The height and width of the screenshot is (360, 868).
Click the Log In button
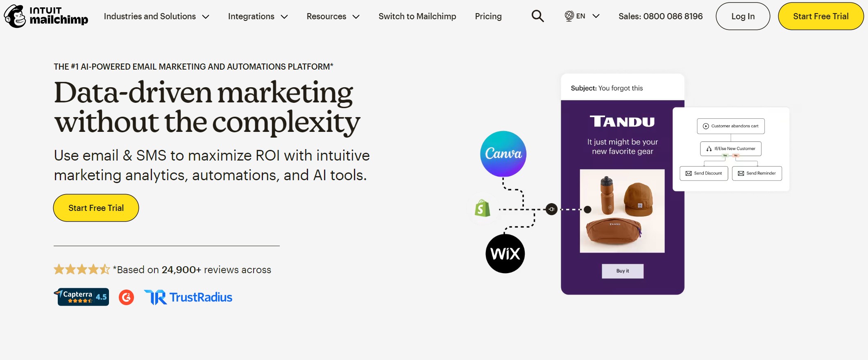coord(743,16)
